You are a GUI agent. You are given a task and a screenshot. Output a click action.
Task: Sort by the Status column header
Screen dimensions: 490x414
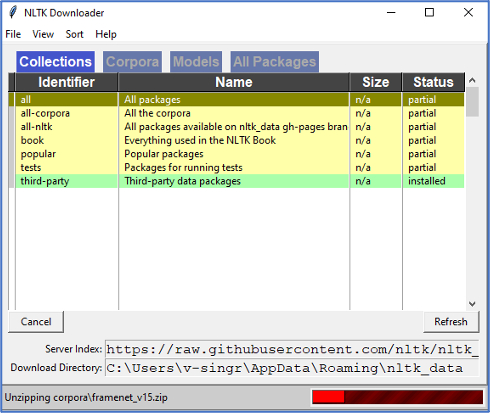coord(433,82)
